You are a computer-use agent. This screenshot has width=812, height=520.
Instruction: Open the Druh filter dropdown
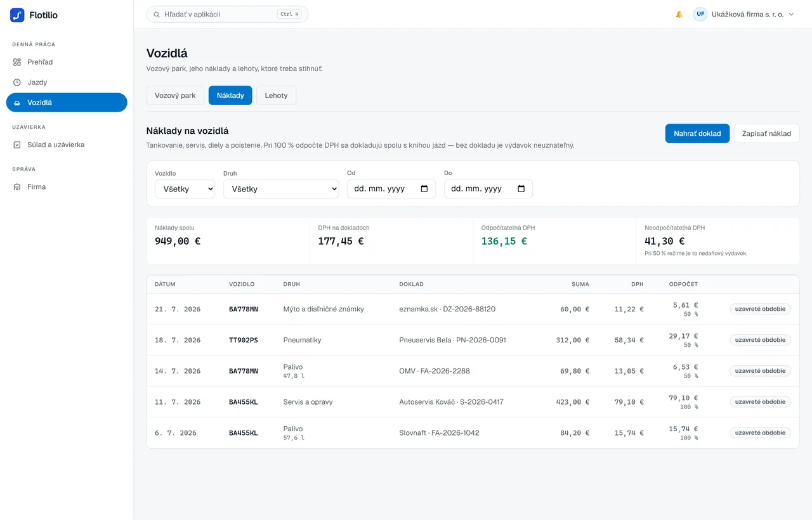coord(281,189)
